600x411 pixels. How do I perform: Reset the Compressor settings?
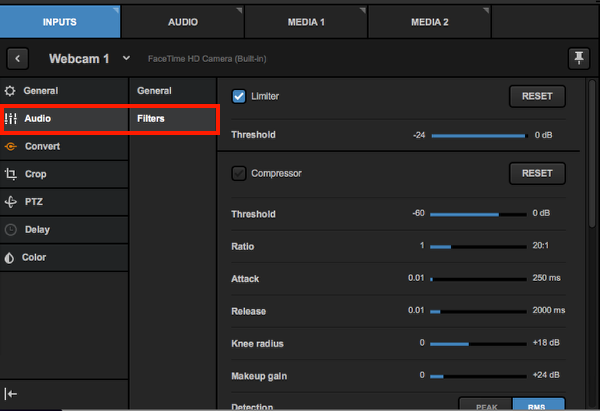[537, 173]
